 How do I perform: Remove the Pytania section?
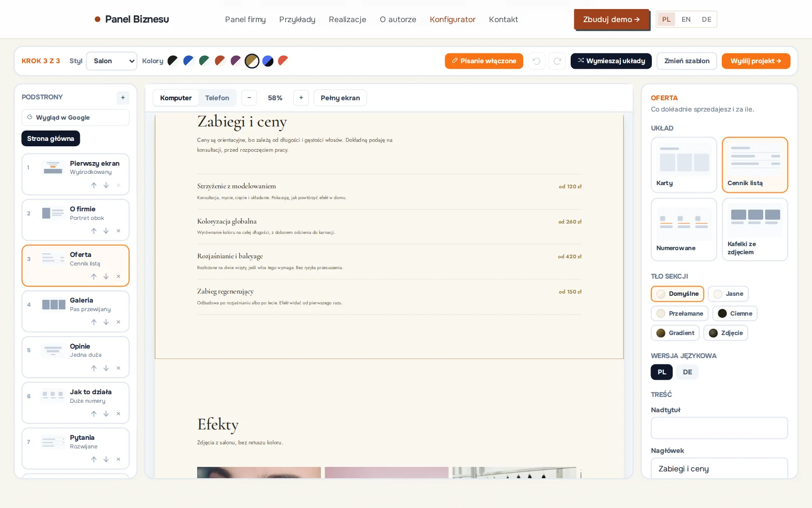coord(119,459)
